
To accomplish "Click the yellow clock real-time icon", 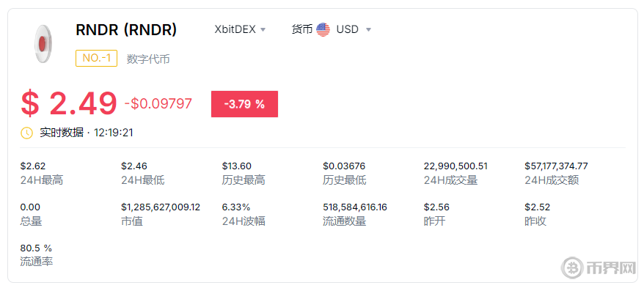I will (26, 133).
